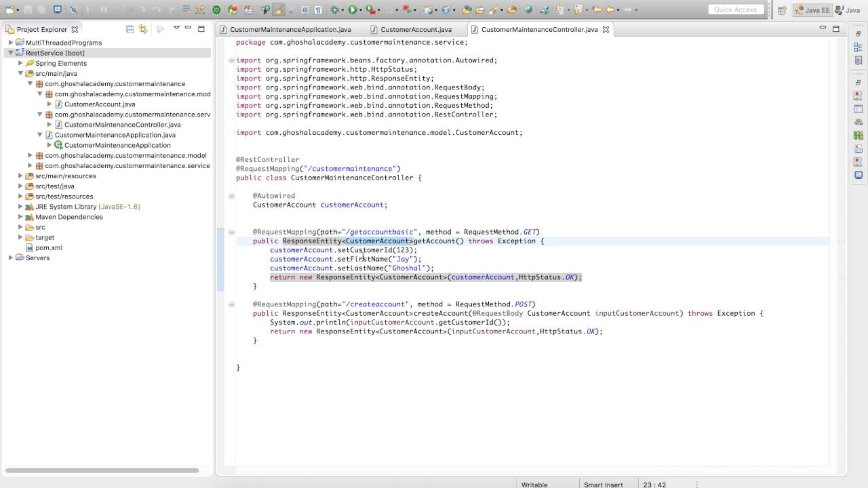Screen dimensions: 868x488
Task: Click the Quick Access search field
Action: pyautogui.click(x=736, y=9)
